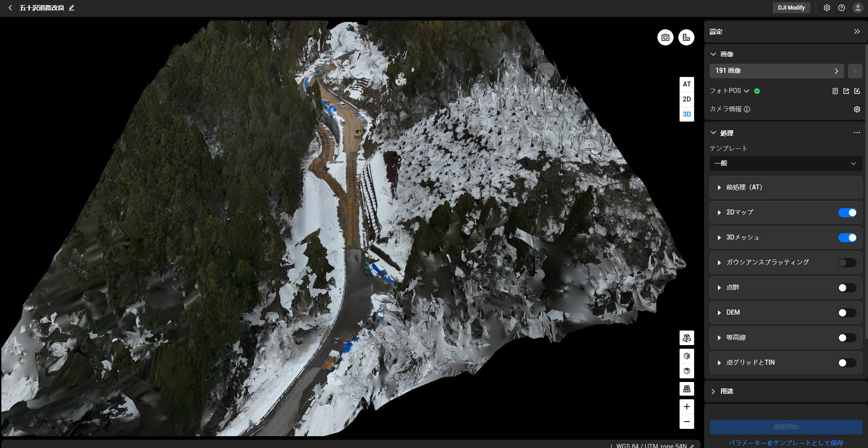Click パラメーターをテンプレートとして保存 link
Image resolution: width=868 pixels, height=448 pixels.
click(x=786, y=443)
